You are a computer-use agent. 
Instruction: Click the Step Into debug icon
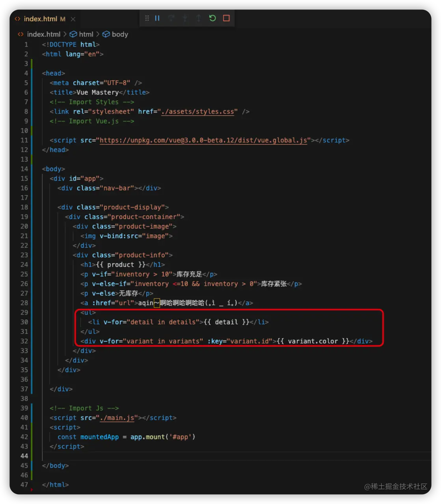tap(185, 18)
